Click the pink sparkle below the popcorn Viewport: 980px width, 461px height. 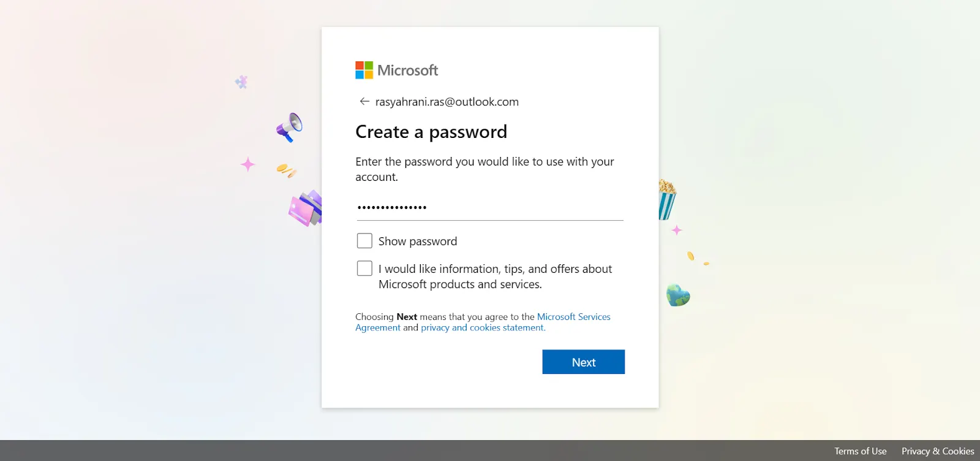pos(677,230)
